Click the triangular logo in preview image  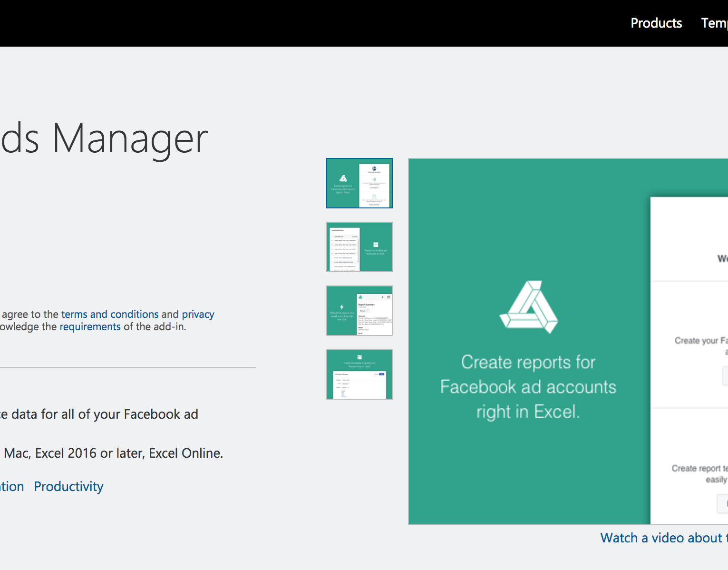tap(528, 307)
